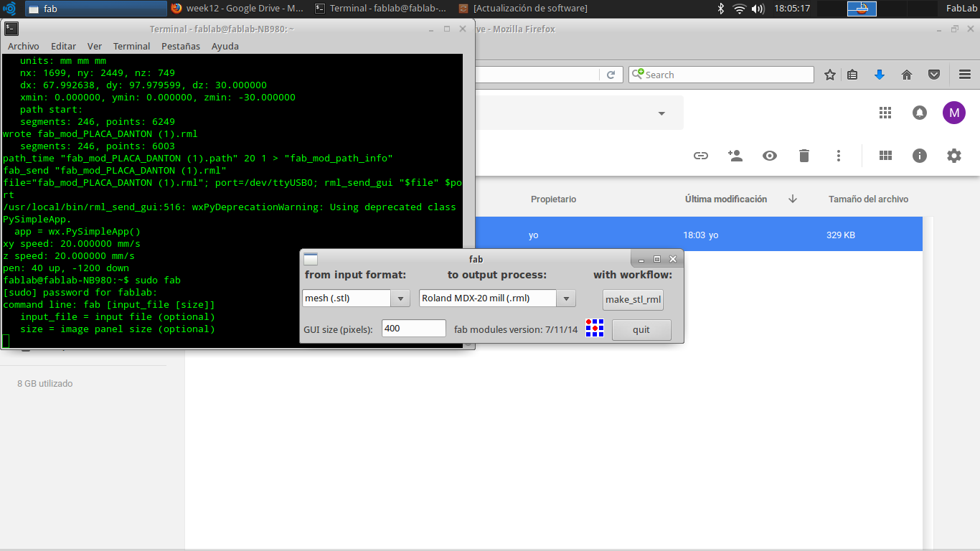
Task: Sort by Última modificación column header
Action: pyautogui.click(x=725, y=199)
